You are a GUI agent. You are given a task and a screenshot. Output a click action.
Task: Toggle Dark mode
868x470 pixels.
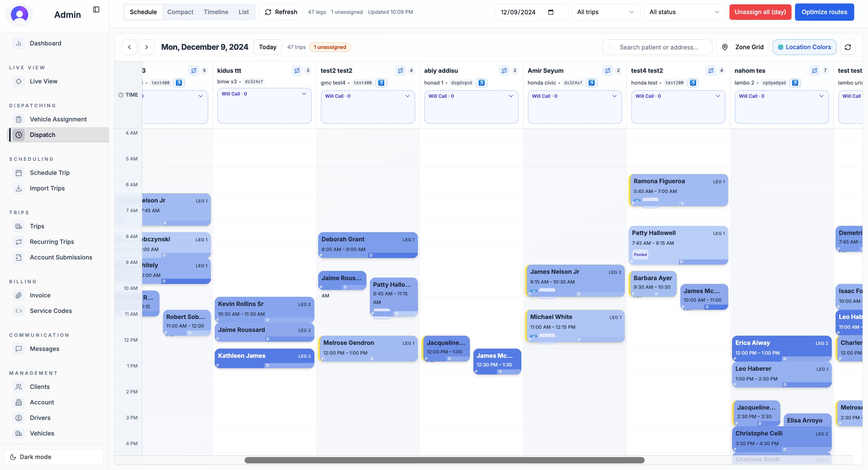pos(54,457)
